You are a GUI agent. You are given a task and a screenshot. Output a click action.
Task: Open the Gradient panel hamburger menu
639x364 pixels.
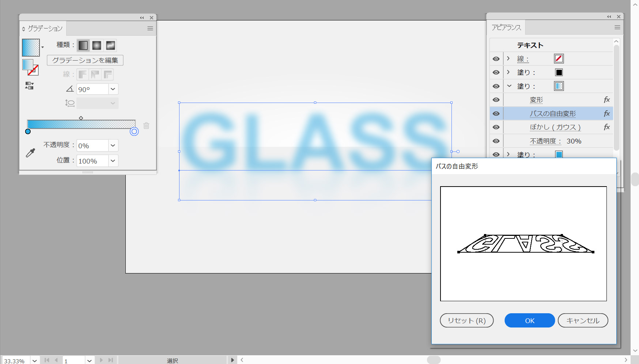[150, 28]
